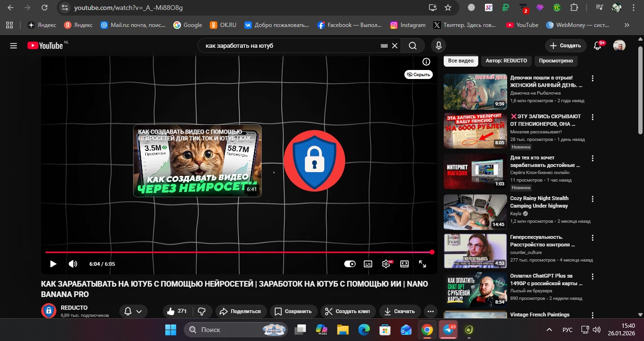Hide end-screen cards with Скрыть button
This screenshot has height=341, width=644.
419,74
